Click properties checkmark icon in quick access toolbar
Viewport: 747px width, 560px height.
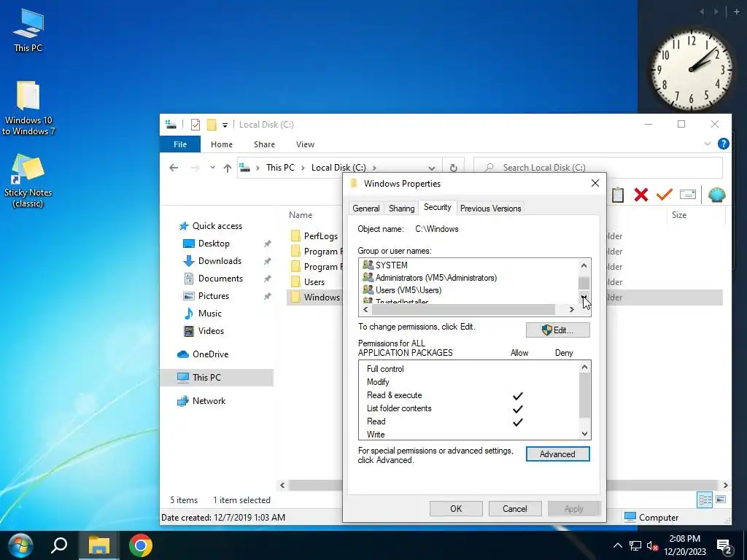coord(196,125)
